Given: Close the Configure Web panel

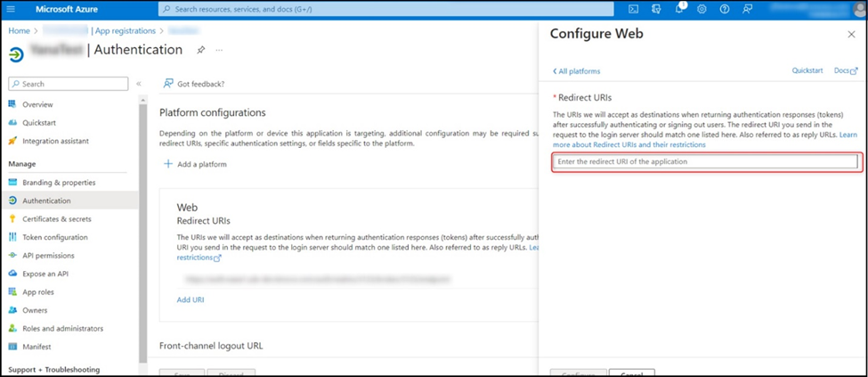Looking at the screenshot, I should 850,34.
